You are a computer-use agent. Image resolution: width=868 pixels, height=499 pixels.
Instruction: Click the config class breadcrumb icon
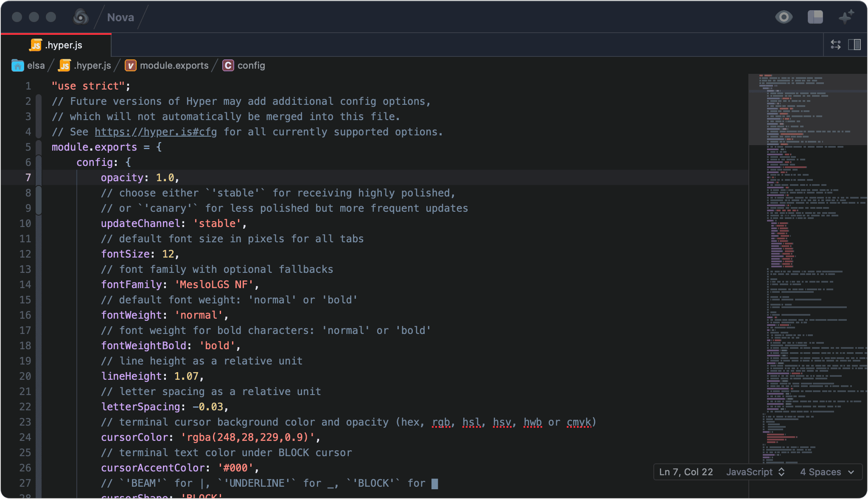pos(228,65)
